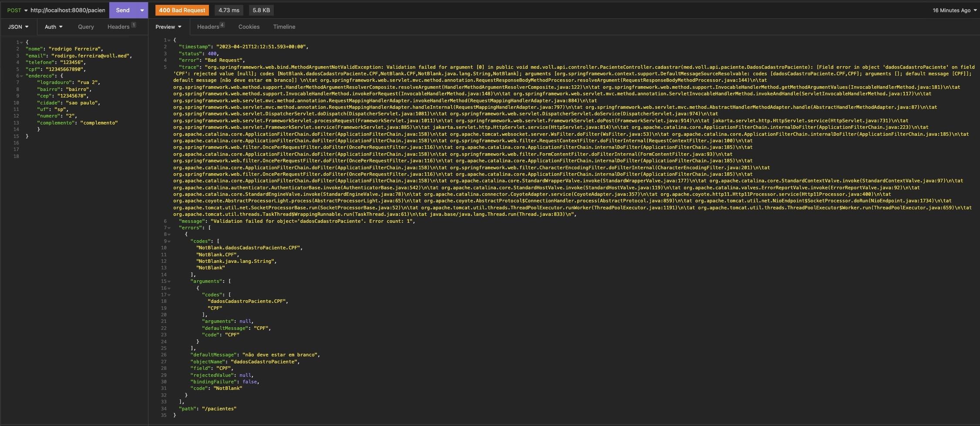The height and width of the screenshot is (426, 980).
Task: Collapse fold arrow at response line 8
Action: (x=169, y=234)
